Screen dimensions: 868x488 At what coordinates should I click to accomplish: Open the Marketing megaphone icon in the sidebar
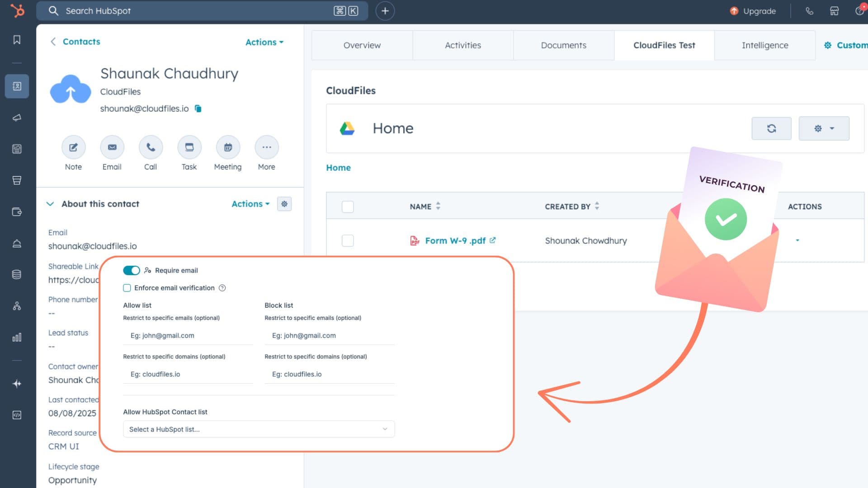pyautogui.click(x=17, y=118)
